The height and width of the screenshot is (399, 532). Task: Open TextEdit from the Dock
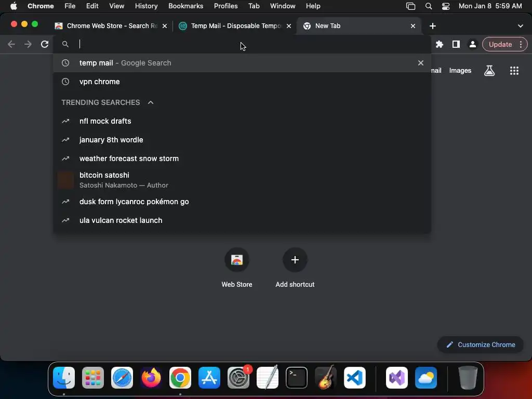268,378
